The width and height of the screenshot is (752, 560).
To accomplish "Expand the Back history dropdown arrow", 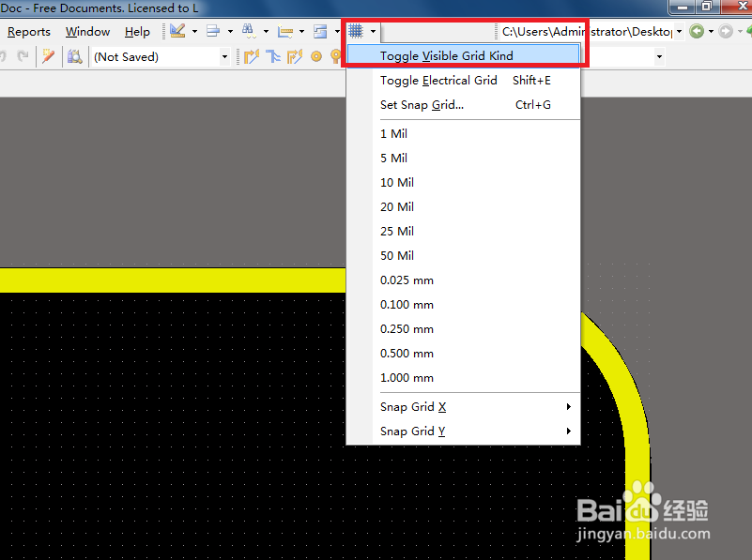I will pos(712,32).
